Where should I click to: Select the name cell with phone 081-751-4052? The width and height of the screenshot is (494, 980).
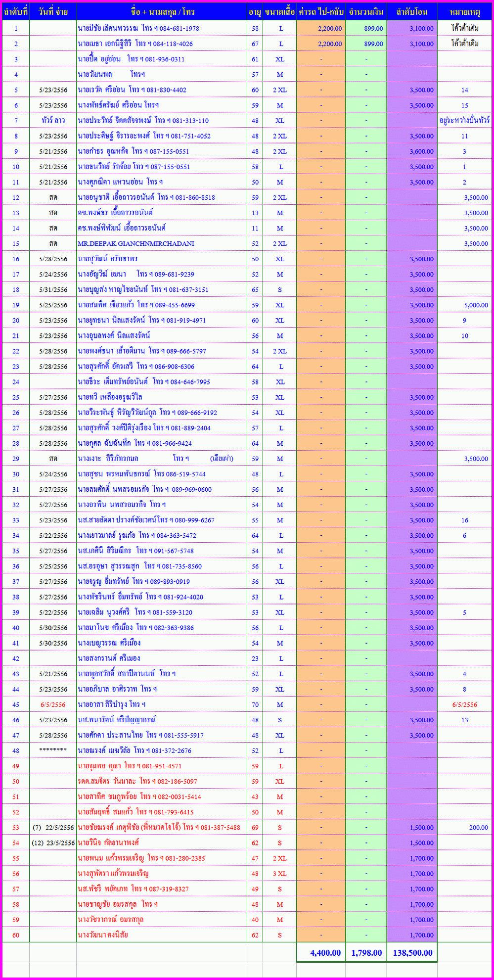click(162, 136)
